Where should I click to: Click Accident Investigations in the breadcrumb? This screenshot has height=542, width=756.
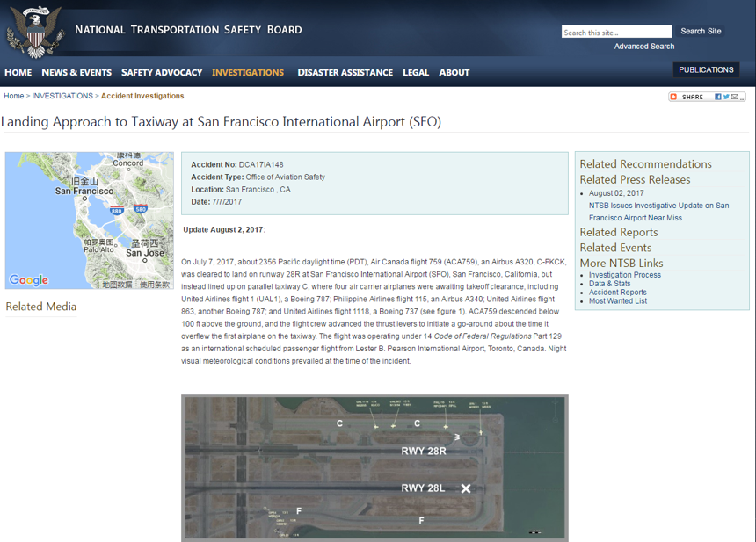tap(142, 96)
